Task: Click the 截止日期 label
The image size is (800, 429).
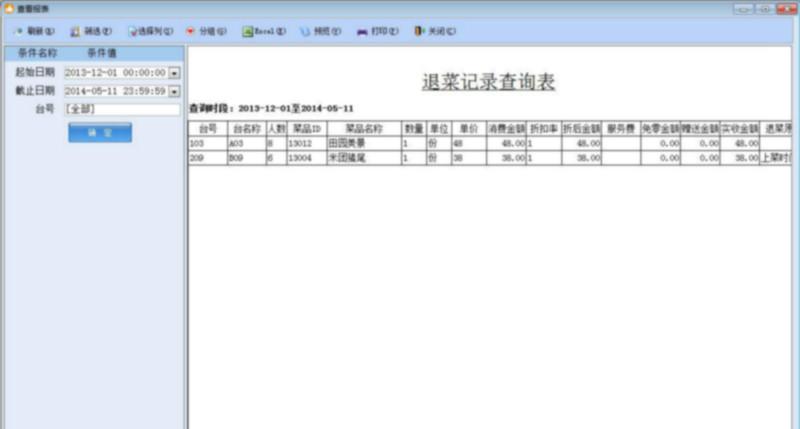Action: 35,91
